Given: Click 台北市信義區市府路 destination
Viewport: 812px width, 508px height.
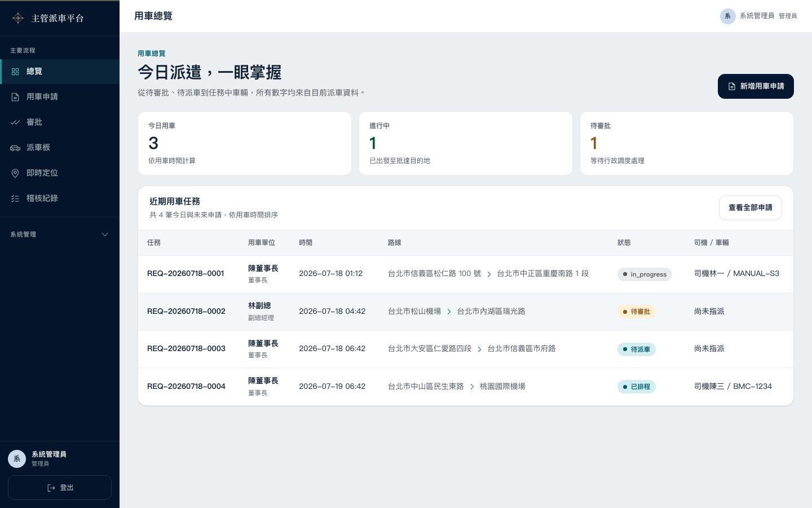Looking at the screenshot, I should pyautogui.click(x=522, y=349).
